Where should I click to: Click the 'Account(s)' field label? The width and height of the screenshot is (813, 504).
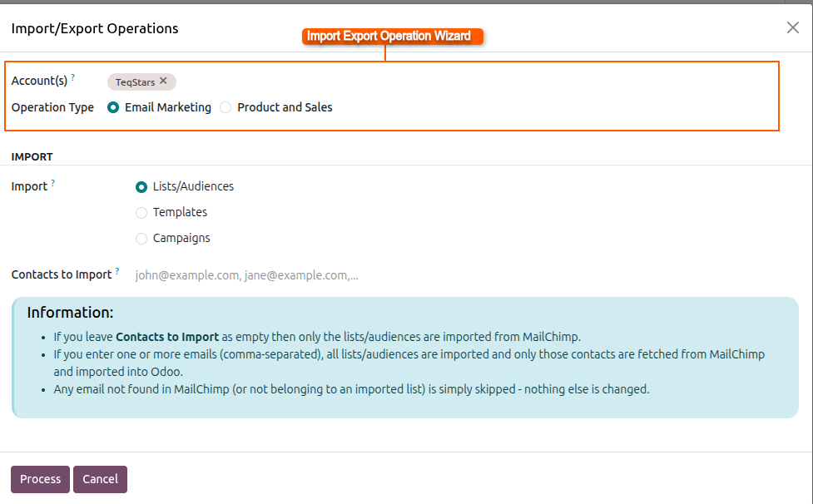[x=39, y=81]
